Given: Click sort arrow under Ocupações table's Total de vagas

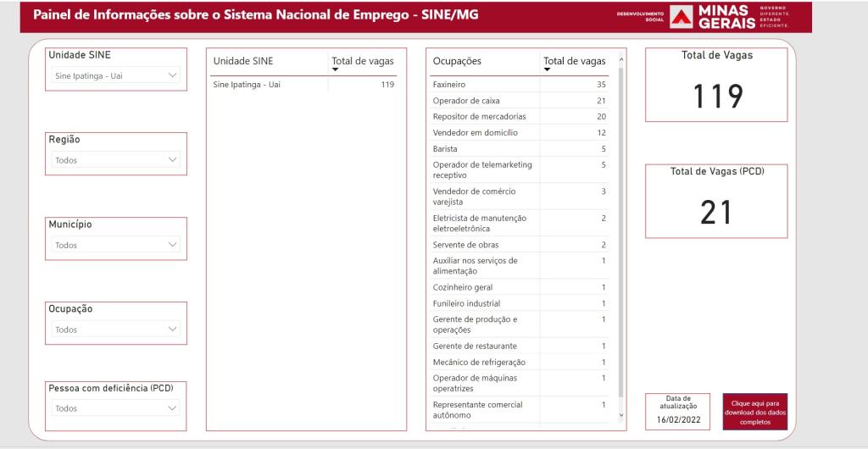Looking at the screenshot, I should tap(547, 70).
